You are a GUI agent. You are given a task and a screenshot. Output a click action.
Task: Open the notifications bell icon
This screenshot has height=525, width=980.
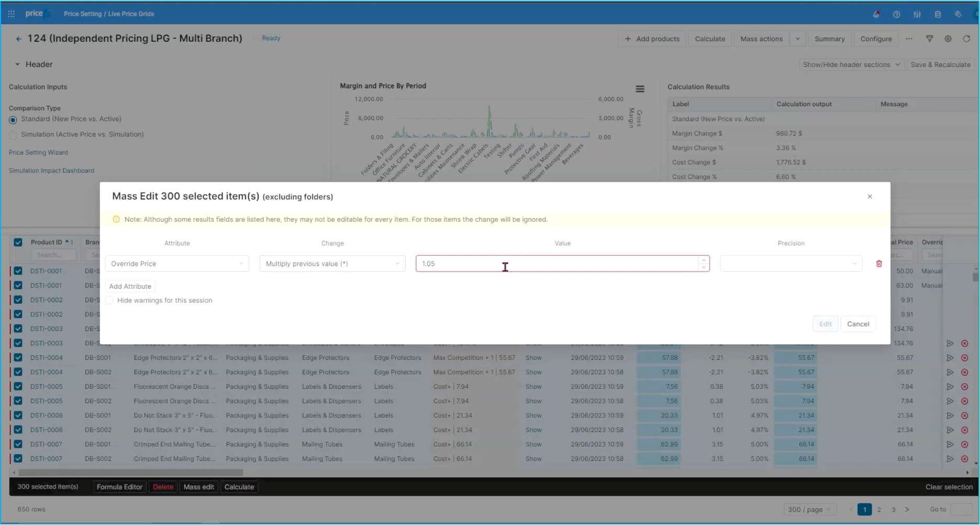click(x=876, y=14)
